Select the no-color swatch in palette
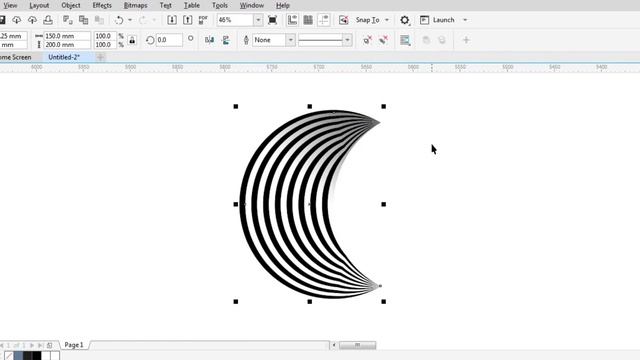640x360 pixels. click(x=8, y=356)
